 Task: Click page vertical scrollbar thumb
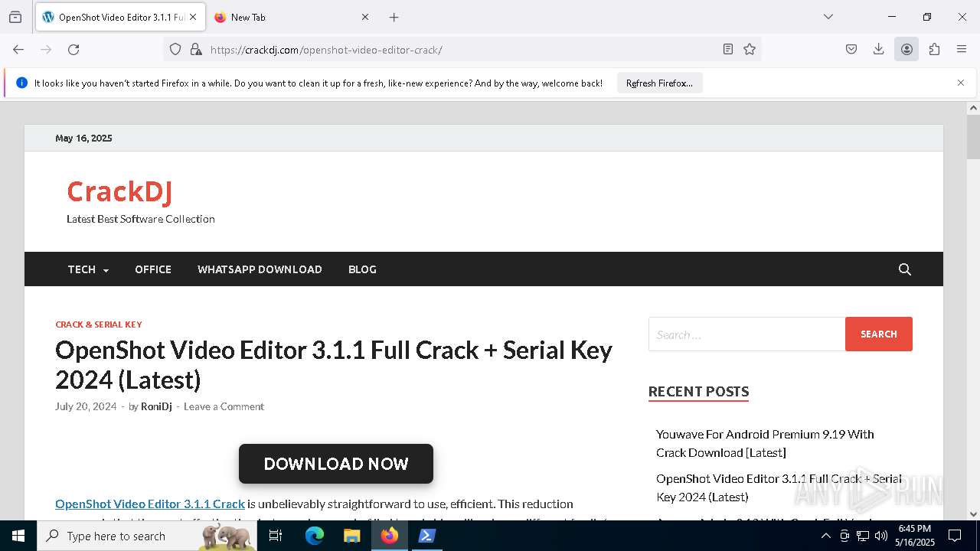[x=973, y=137]
